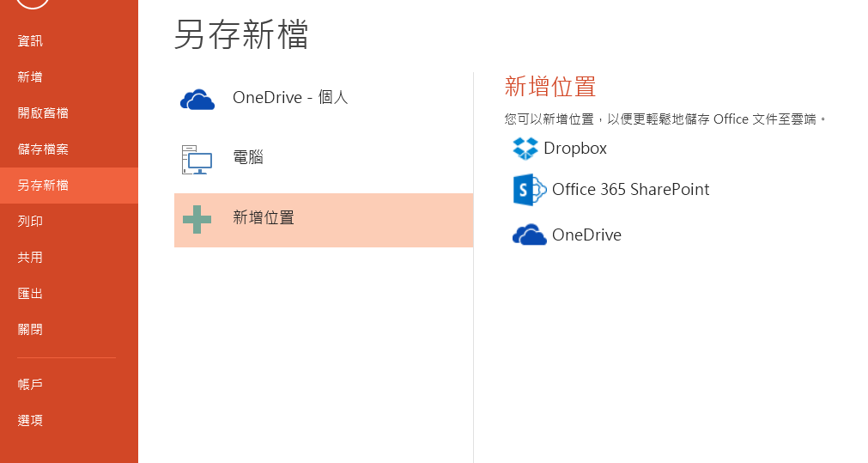Click the back arrow circle at top-left

point(33,3)
